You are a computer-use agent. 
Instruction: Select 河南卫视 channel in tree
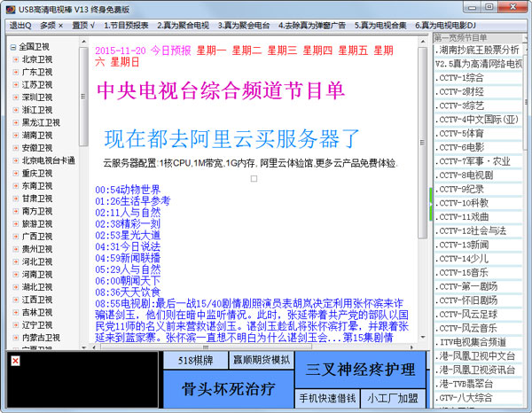[x=37, y=275]
